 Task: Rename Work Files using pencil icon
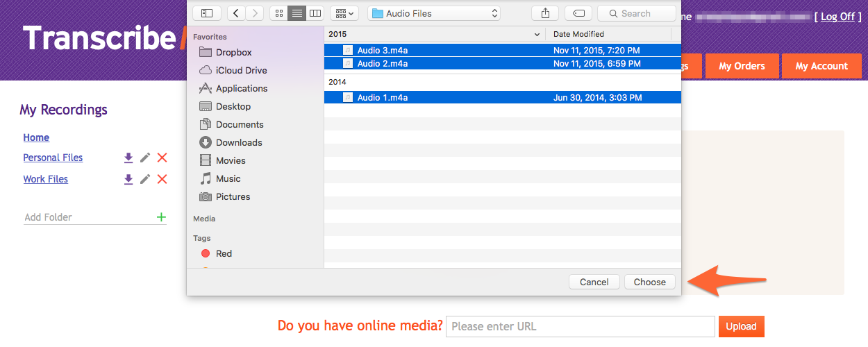(x=145, y=180)
